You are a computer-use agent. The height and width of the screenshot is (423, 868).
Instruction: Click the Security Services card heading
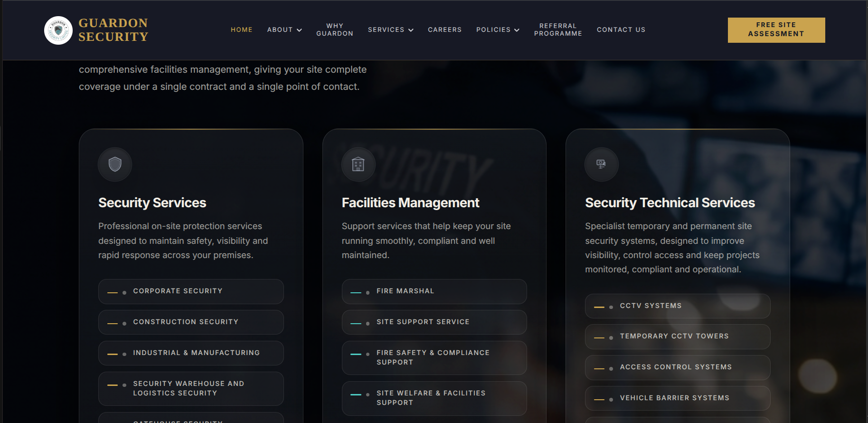click(x=152, y=203)
